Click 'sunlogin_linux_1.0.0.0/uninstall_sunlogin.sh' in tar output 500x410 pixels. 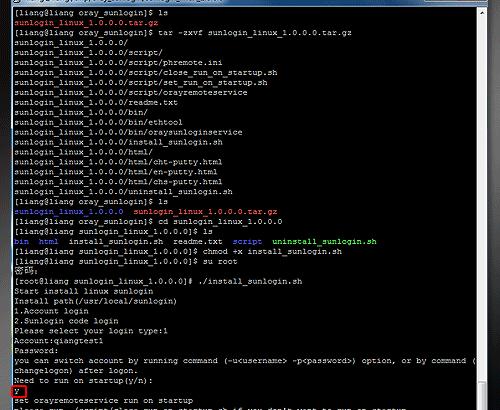pos(123,192)
